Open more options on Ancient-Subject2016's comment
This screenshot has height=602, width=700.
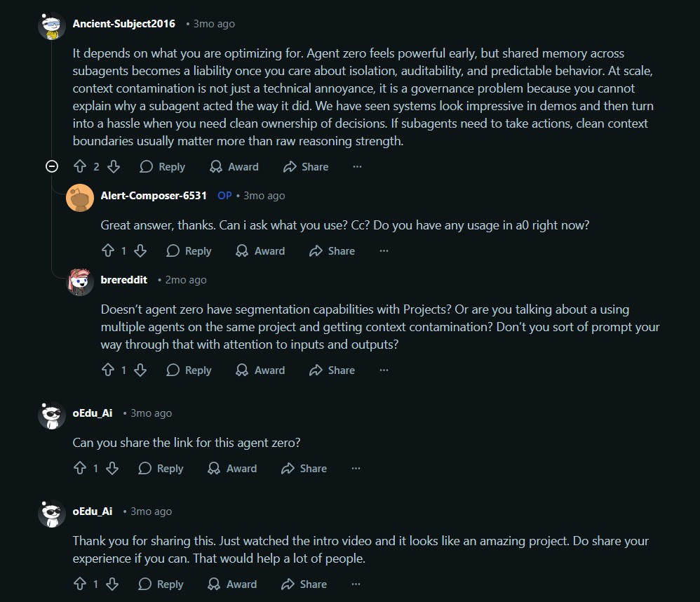click(357, 167)
